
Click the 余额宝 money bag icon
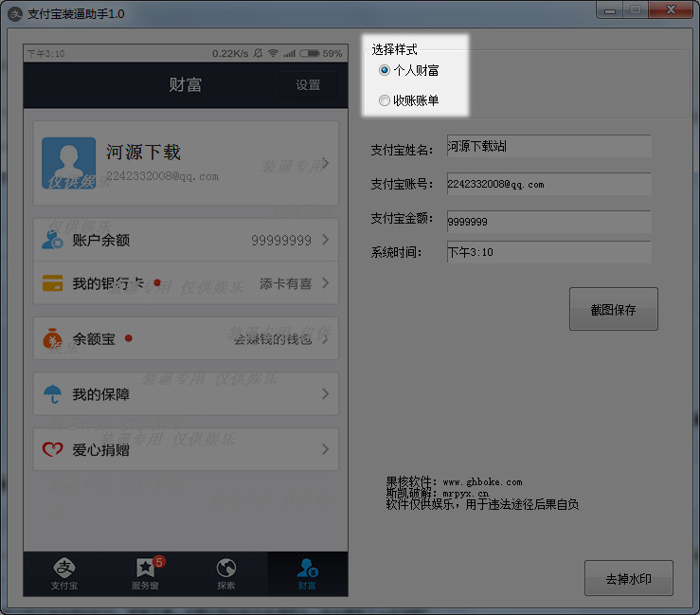pos(52,338)
